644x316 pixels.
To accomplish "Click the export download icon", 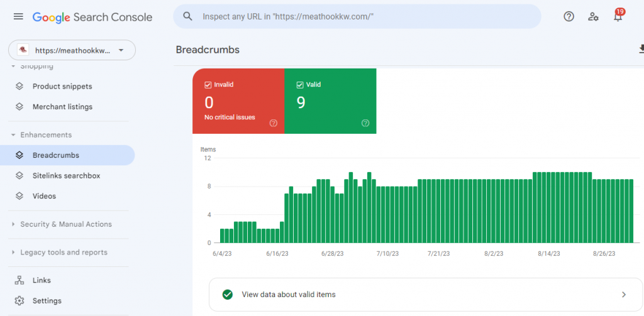I will (x=641, y=49).
